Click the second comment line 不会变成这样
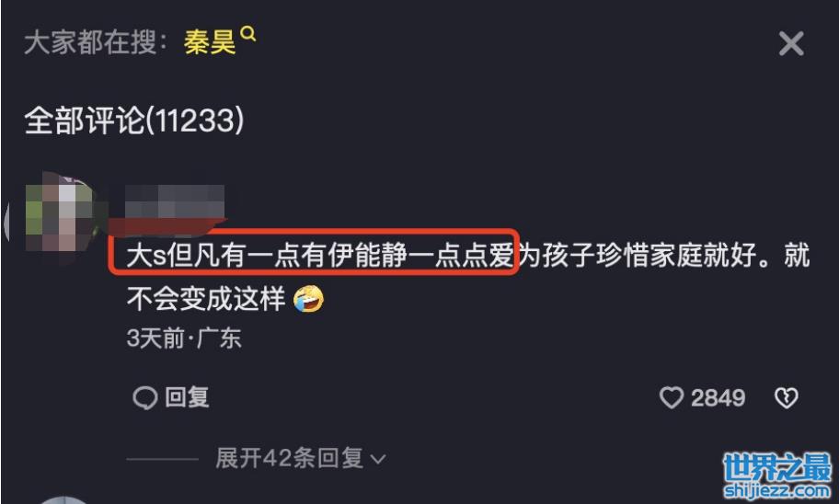 coord(206,299)
